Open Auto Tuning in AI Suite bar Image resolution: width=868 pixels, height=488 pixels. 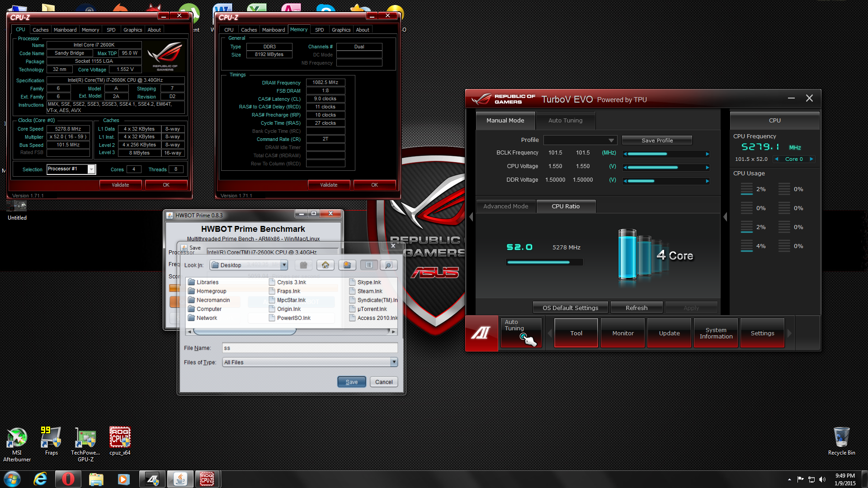point(521,333)
